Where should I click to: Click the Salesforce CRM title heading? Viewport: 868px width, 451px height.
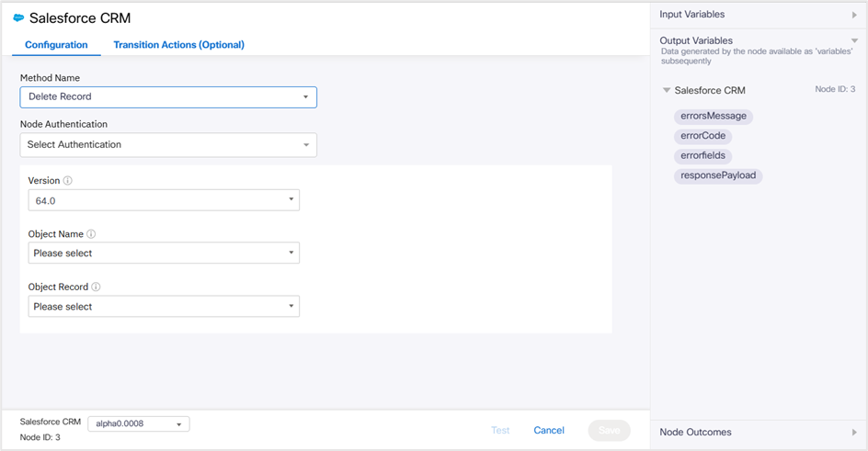pyautogui.click(x=80, y=18)
